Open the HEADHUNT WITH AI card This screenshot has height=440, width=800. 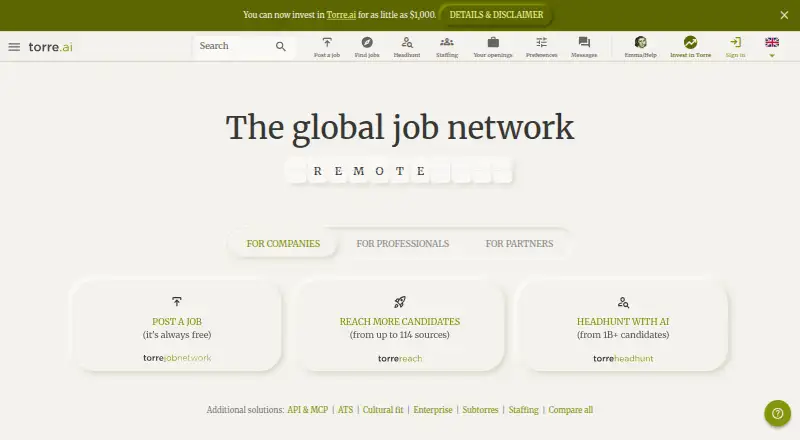[x=623, y=325]
